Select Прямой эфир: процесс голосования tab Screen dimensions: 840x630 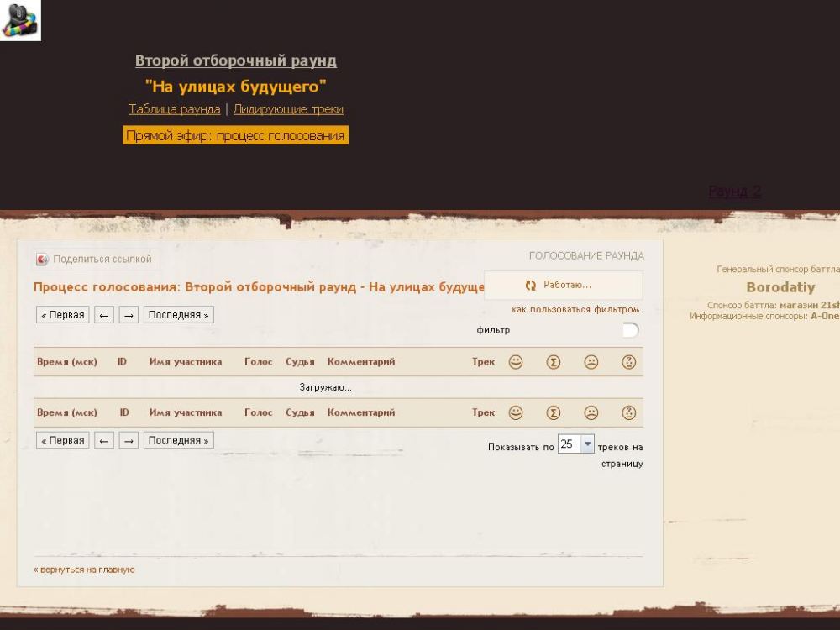235,135
